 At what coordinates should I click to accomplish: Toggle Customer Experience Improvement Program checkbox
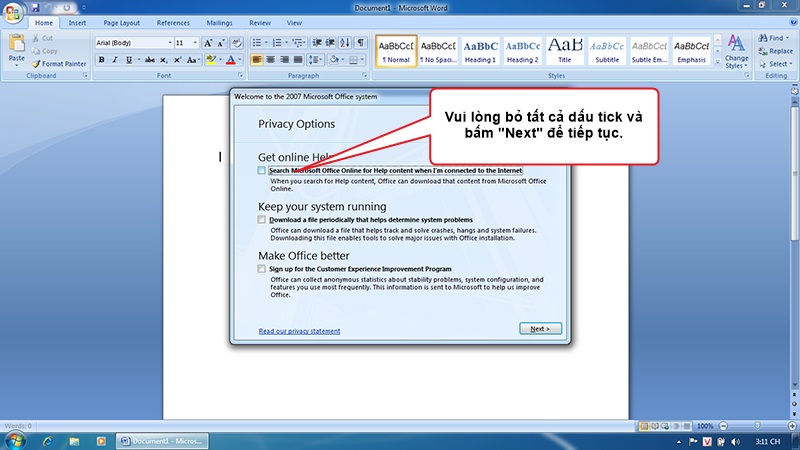click(x=261, y=269)
